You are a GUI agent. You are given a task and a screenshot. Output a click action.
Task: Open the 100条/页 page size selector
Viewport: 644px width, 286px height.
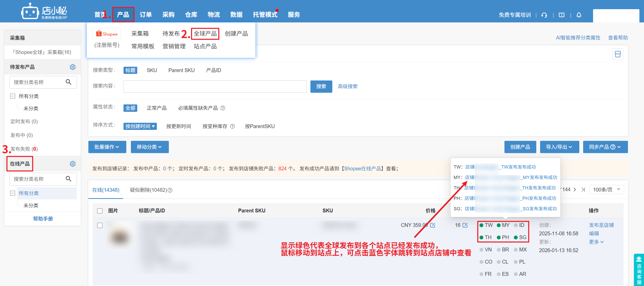[606, 189]
